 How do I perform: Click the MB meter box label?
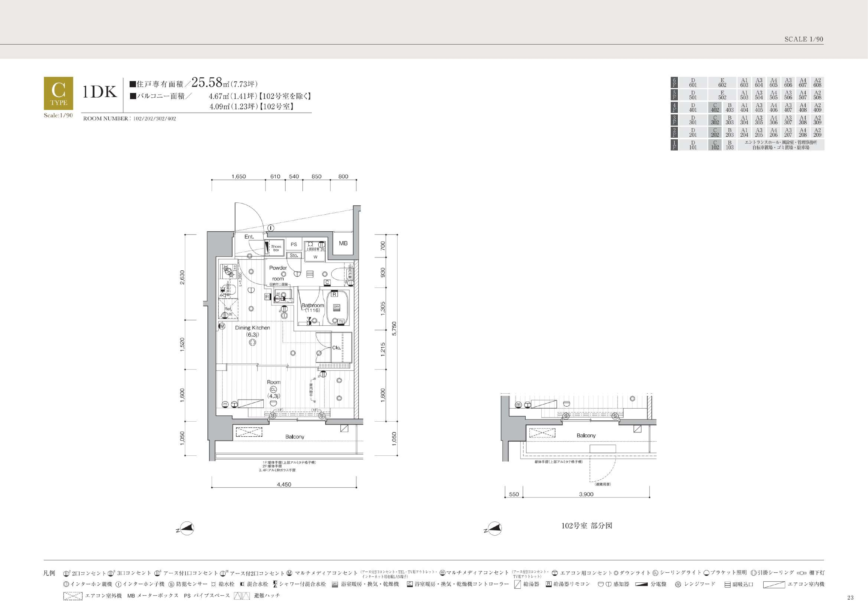pyautogui.click(x=343, y=243)
